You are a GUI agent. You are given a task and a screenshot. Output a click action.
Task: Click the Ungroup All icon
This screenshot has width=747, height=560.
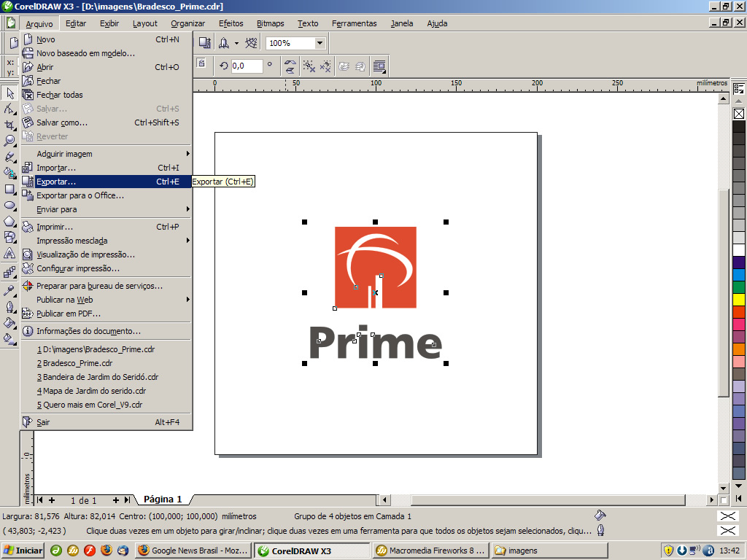[325, 66]
